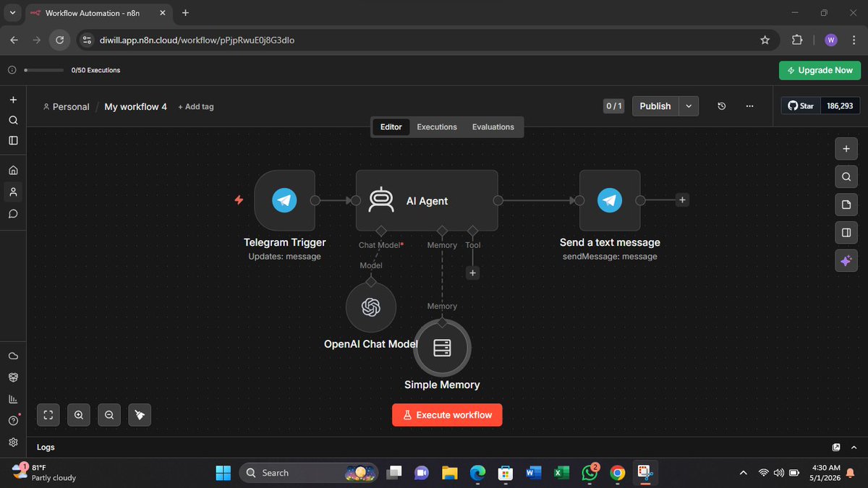The width and height of the screenshot is (868, 488).
Task: Add a tool with the plus under Tool
Action: tap(472, 273)
